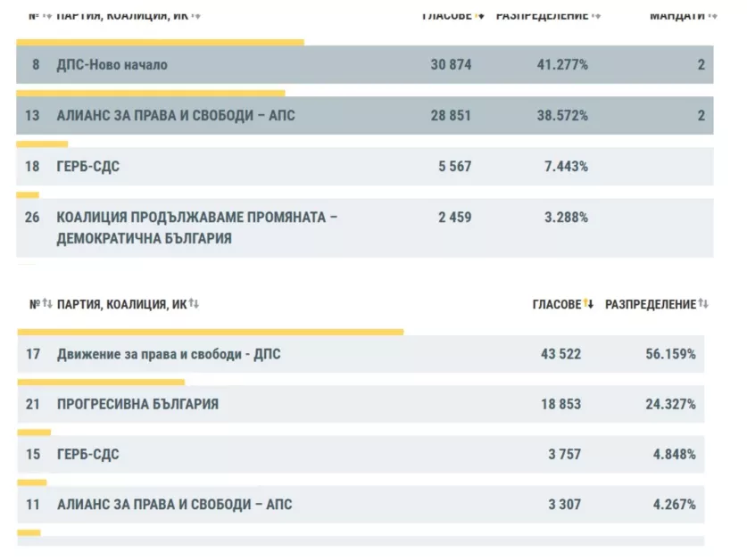Click the yellow bar above ДПС-Ново начало
The width and height of the screenshot is (747, 560).
tap(160, 42)
